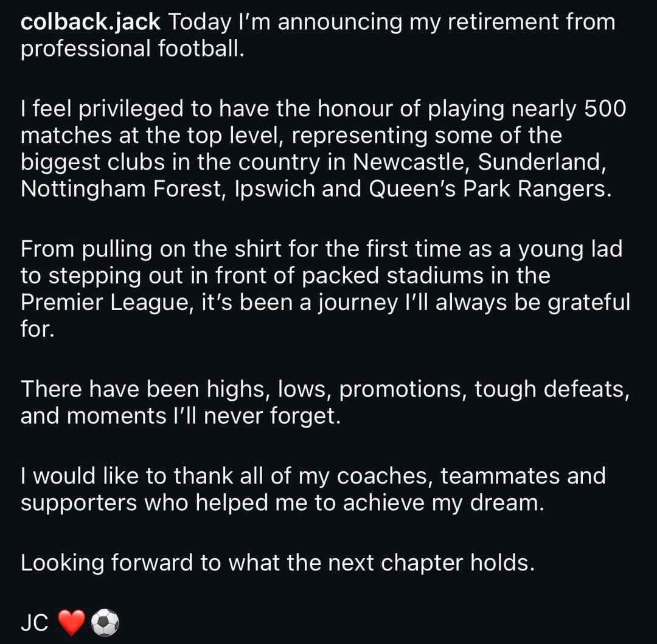Click the Looking forward to next chapter line
This screenshot has width=657, height=644.
pyautogui.click(x=277, y=563)
